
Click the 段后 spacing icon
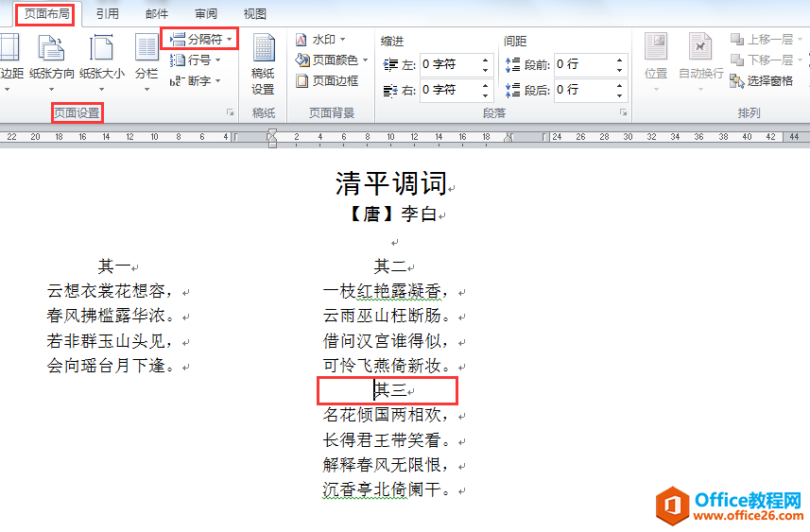click(x=513, y=91)
